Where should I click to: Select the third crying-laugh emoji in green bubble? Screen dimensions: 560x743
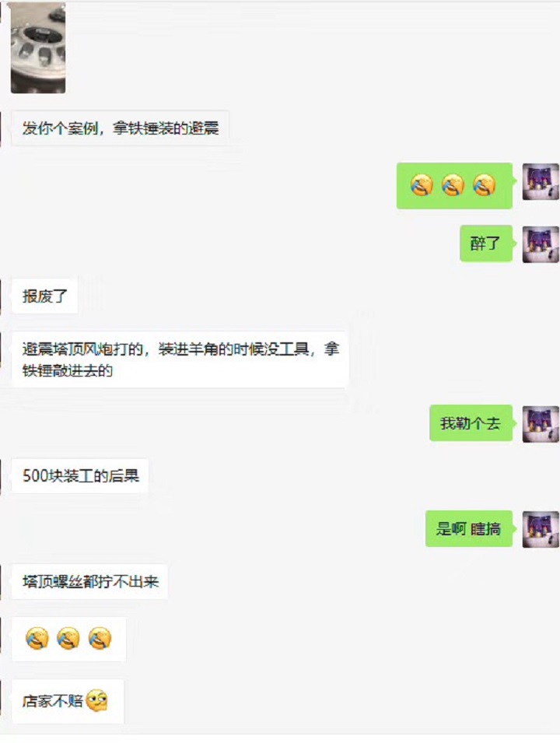click(485, 185)
